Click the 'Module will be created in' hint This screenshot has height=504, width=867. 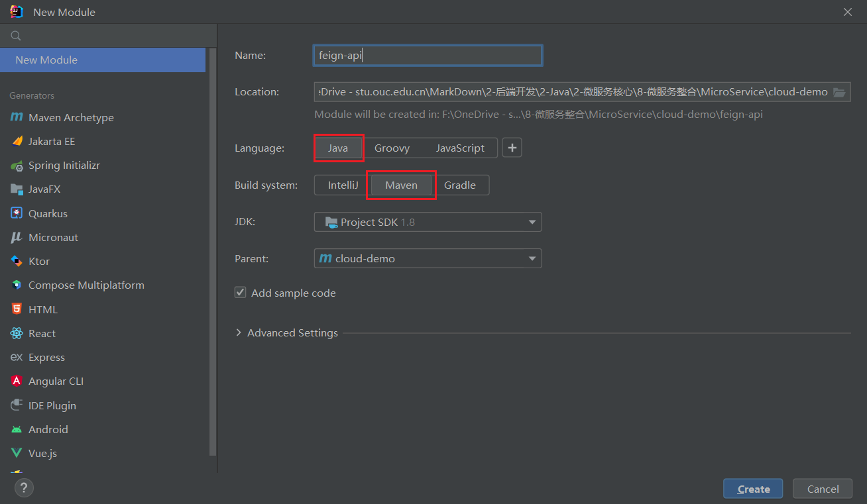coord(538,114)
